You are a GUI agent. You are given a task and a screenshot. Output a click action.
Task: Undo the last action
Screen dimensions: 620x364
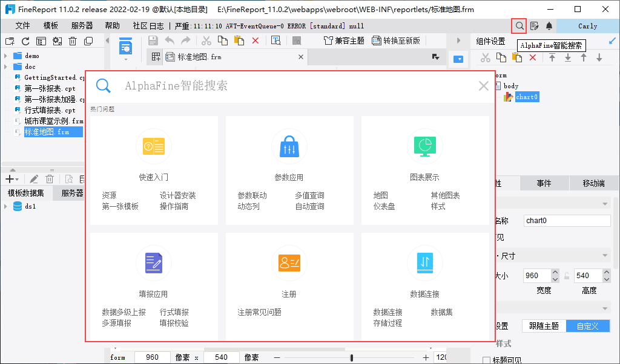(170, 41)
